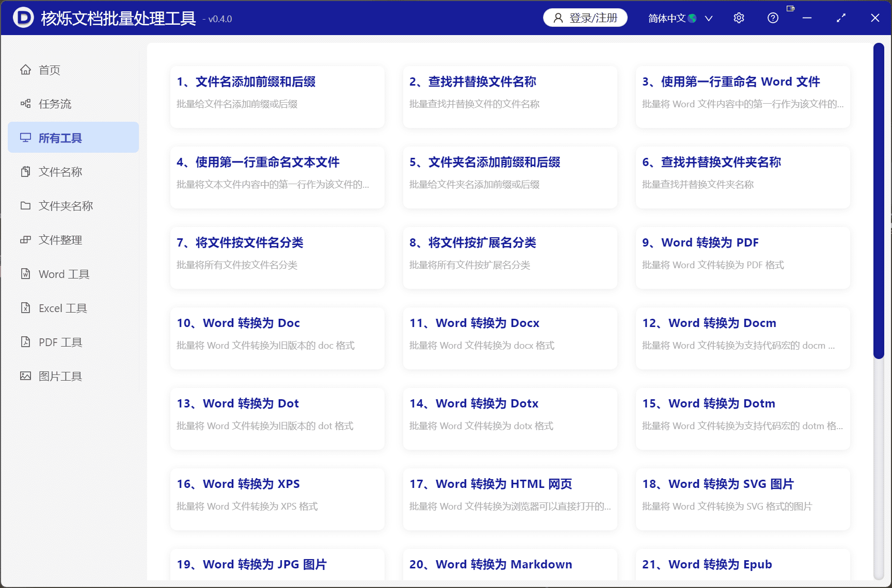
Task: Open tool 2 查找并替换文件名称
Action: [510, 96]
